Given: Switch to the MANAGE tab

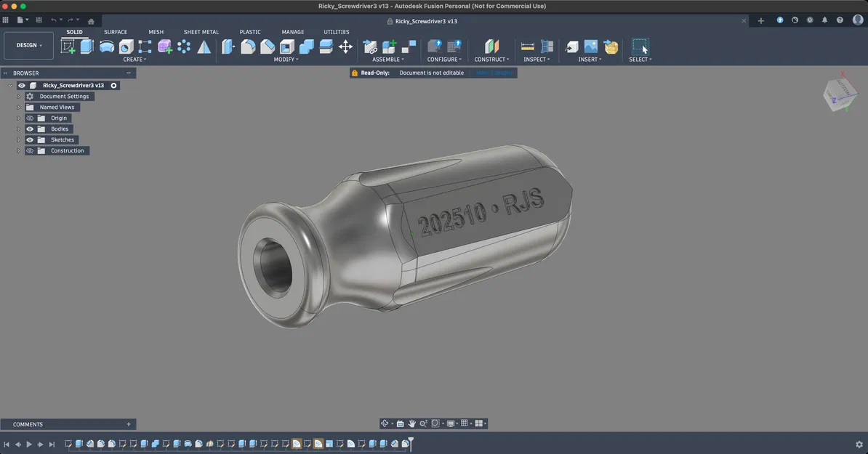Looking at the screenshot, I should [x=292, y=32].
